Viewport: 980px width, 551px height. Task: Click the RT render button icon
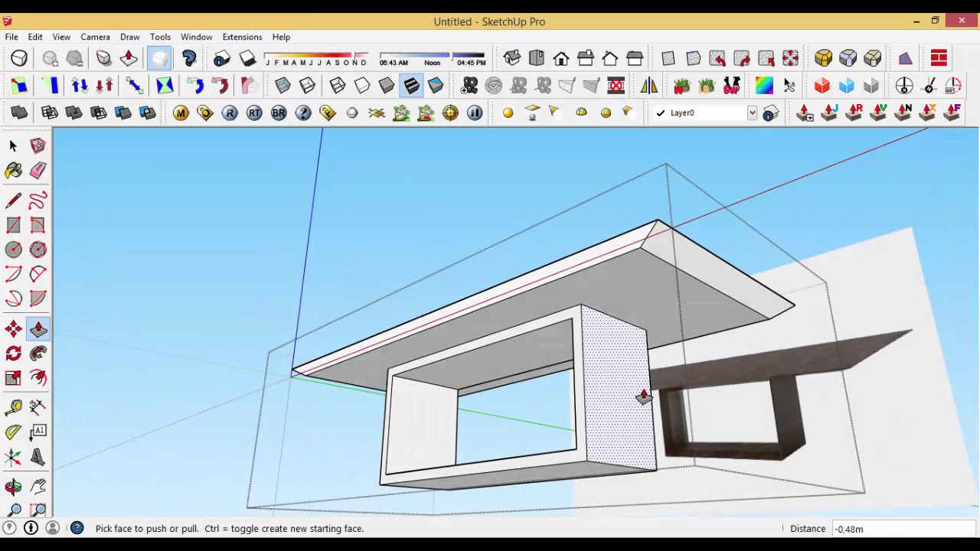(x=254, y=113)
